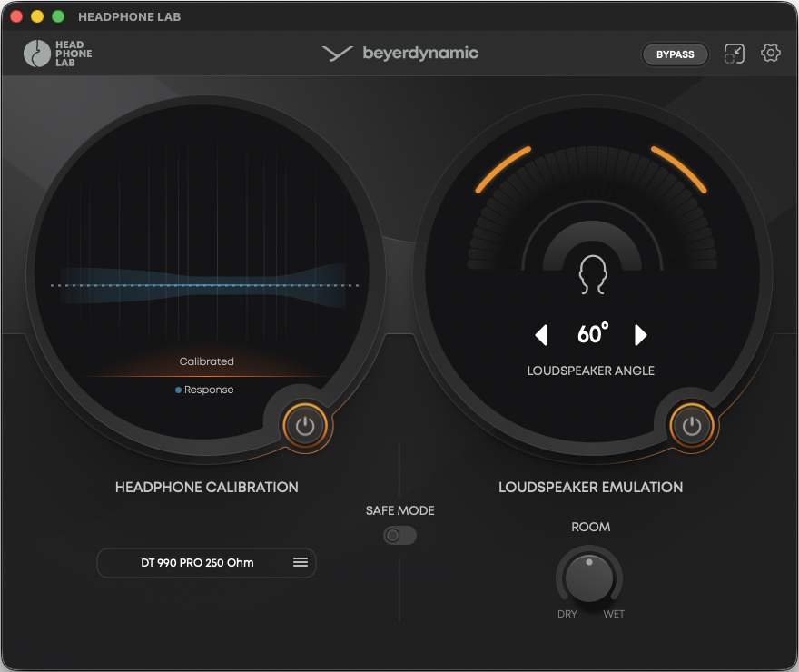
Task: Click the Response legend entry
Action: (x=204, y=390)
